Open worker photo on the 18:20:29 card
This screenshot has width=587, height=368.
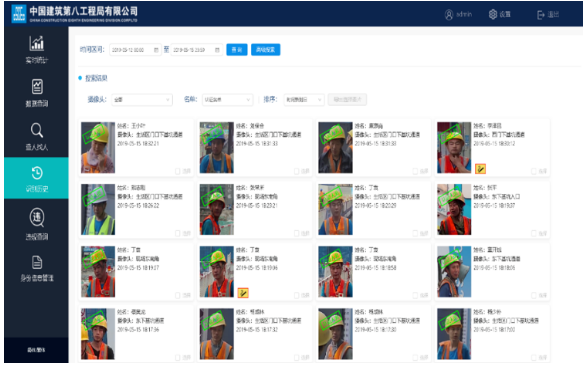335,210
